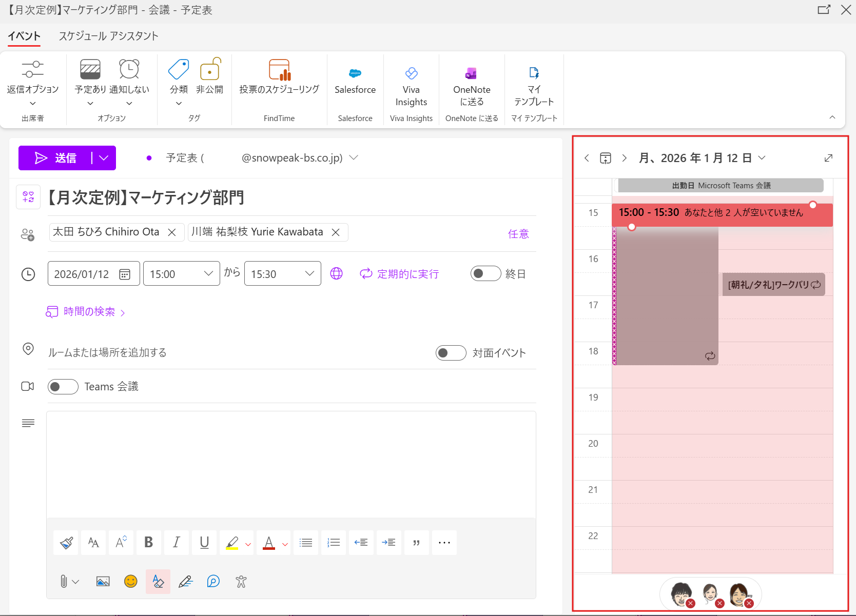
Task: Switch to スケジュール アシスタント tab
Action: pyautogui.click(x=108, y=36)
